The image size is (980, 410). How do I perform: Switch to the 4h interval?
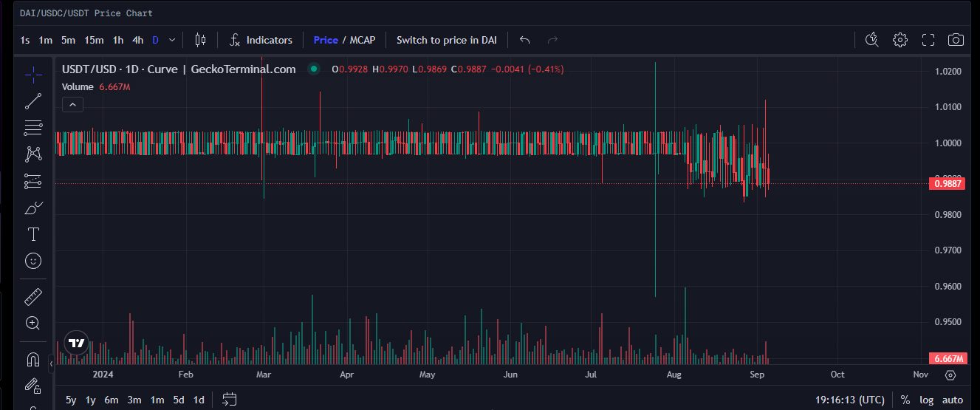(138, 40)
